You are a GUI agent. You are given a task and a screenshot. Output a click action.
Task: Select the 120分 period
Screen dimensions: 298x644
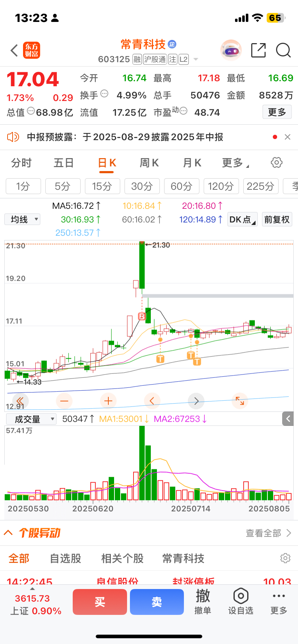pos(221,186)
